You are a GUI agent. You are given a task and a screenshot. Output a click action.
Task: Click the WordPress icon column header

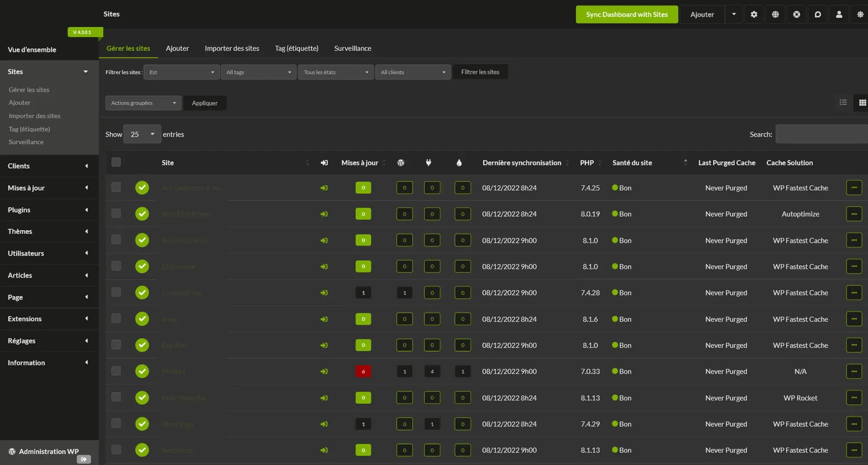coord(401,163)
